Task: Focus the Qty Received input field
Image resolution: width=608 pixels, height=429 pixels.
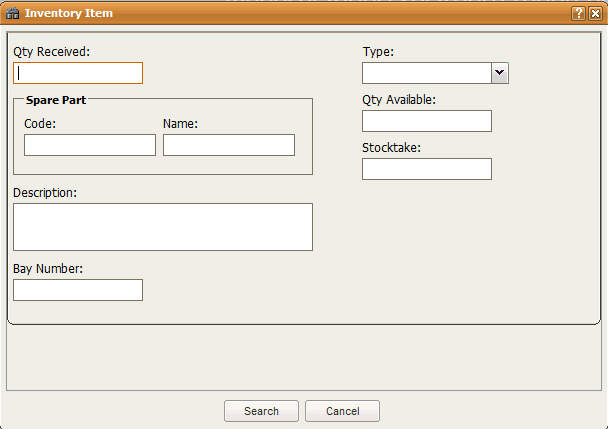Action: coord(78,73)
